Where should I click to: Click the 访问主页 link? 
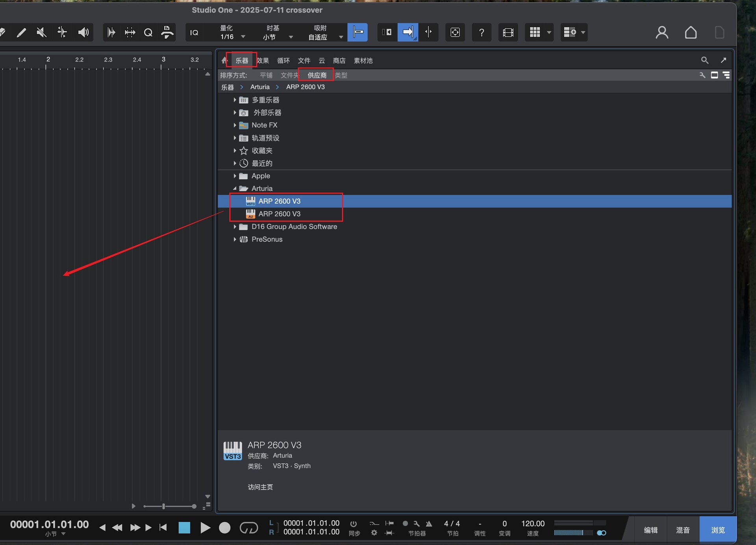coord(260,487)
